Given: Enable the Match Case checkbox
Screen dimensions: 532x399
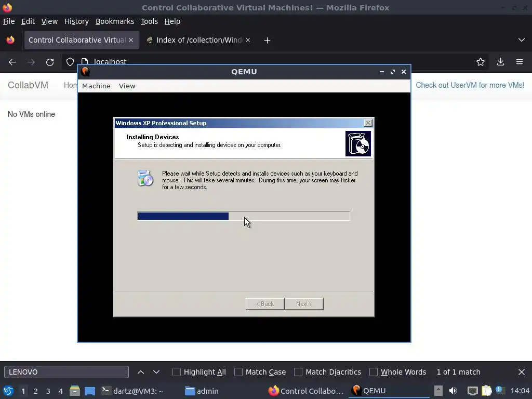Looking at the screenshot, I should click(238, 372).
